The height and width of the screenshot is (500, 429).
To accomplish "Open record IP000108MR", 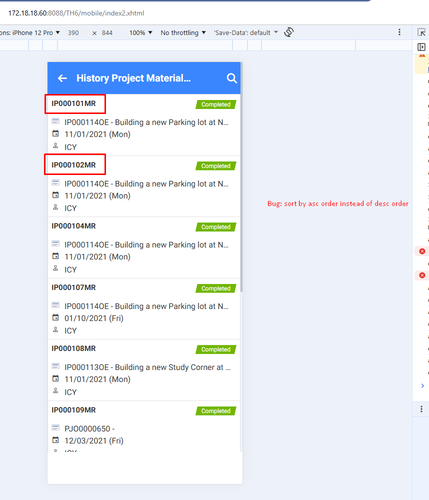I will [144, 370].
